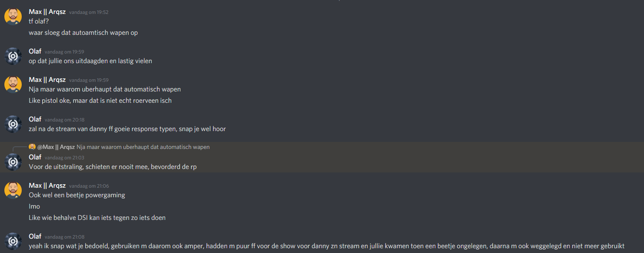Open Olaf's avatar on the 21:08 message
Viewport: 644px width, 253px height.
tap(13, 241)
